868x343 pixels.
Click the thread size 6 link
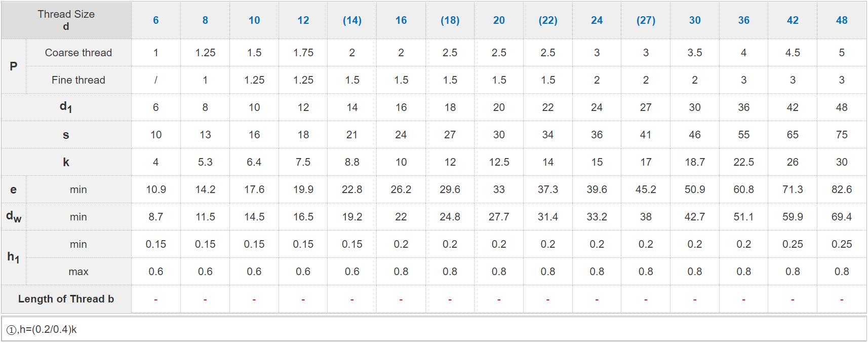tap(156, 20)
